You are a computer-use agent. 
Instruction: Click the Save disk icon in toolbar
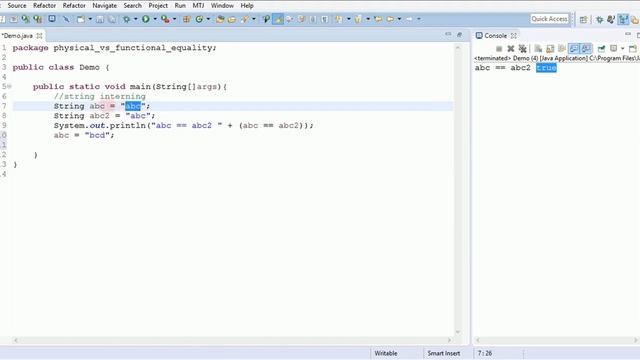point(100,19)
